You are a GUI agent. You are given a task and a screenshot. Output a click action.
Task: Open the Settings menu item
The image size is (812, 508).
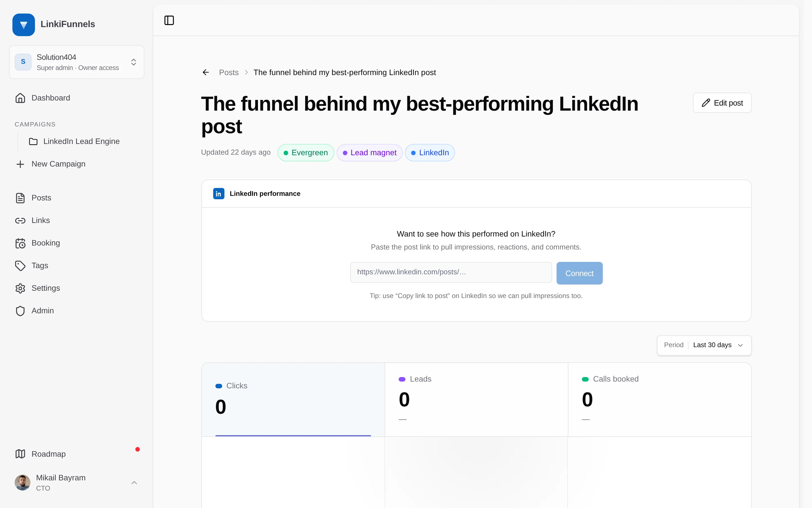(x=76, y=288)
